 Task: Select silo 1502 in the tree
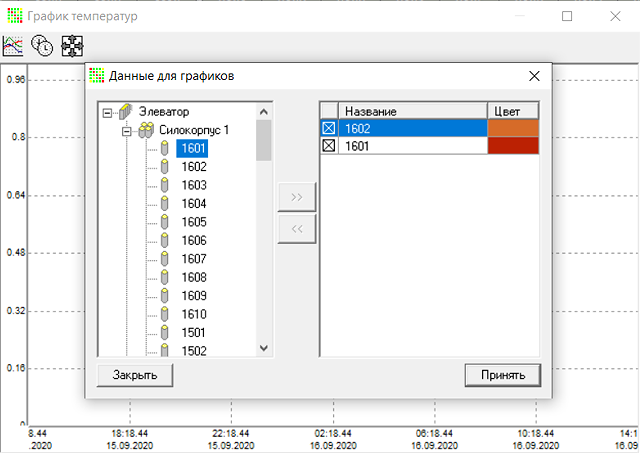pos(194,350)
